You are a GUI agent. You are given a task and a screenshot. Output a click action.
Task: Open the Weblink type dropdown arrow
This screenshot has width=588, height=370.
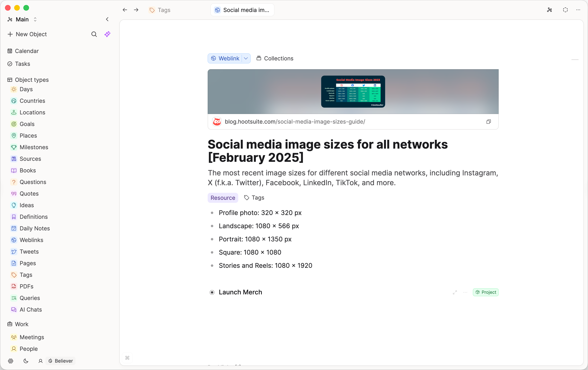(246, 58)
